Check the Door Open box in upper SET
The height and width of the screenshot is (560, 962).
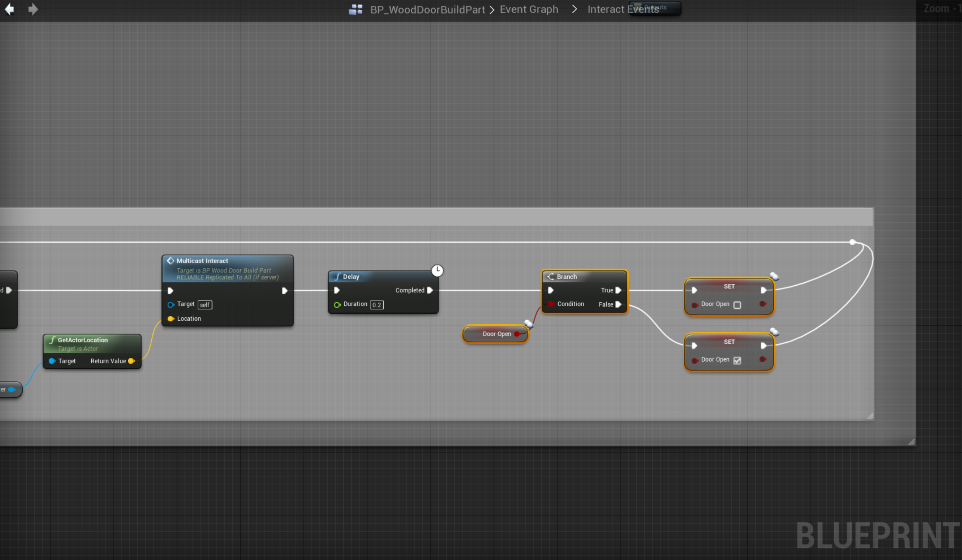737,305
